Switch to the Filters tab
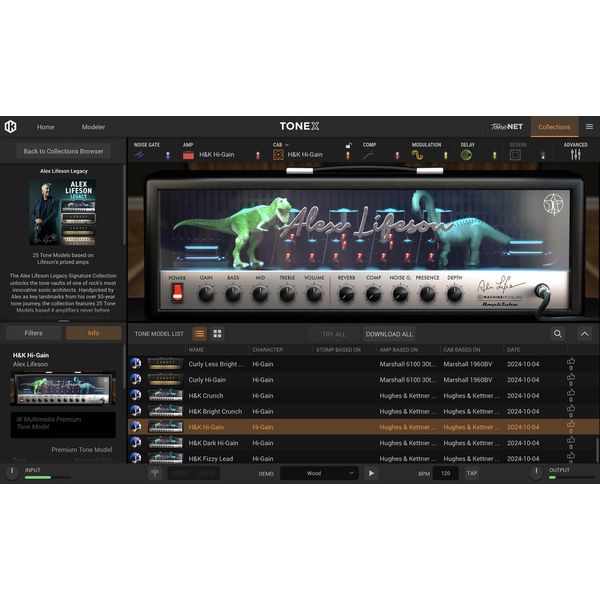600x600 pixels. (x=33, y=333)
